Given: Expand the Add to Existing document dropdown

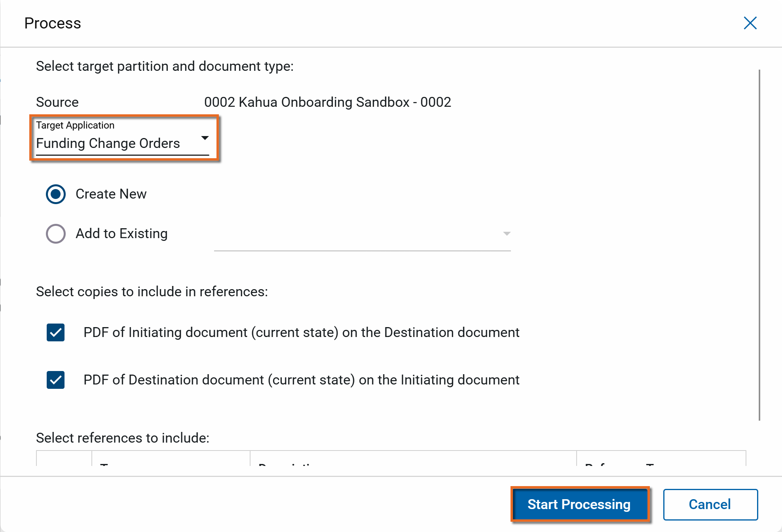Looking at the screenshot, I should click(x=506, y=234).
